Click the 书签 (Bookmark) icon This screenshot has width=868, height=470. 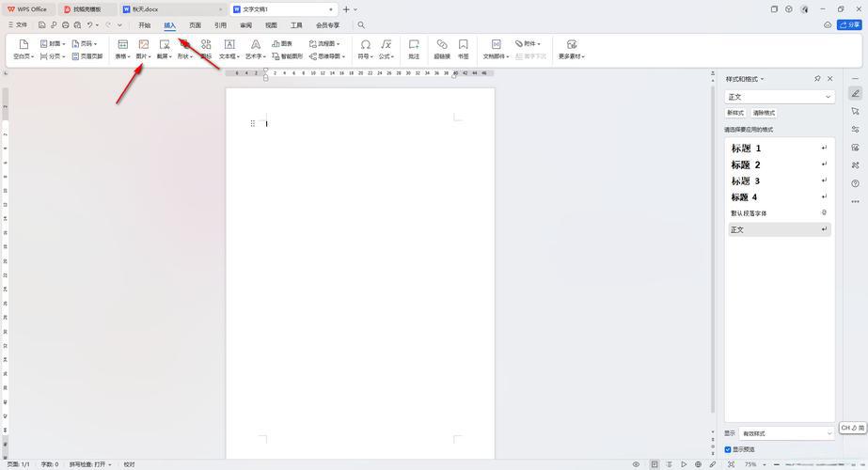click(x=464, y=45)
